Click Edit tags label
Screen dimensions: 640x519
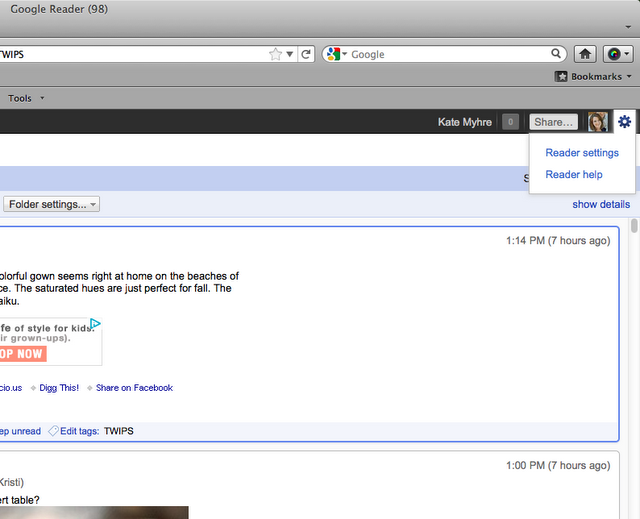(x=80, y=431)
